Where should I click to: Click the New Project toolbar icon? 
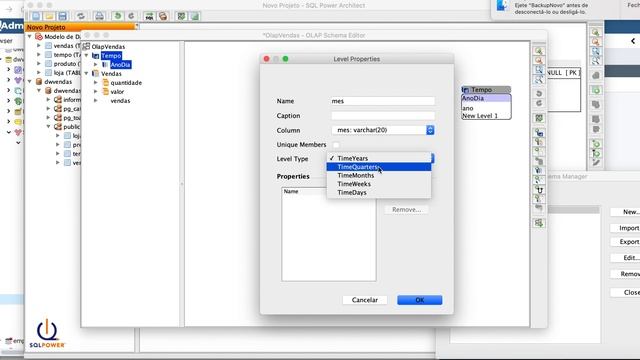coord(36,16)
